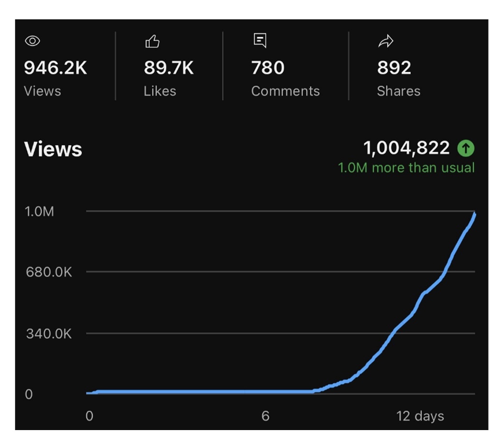
Task: Click the eye icon above Views
Action: [32, 42]
